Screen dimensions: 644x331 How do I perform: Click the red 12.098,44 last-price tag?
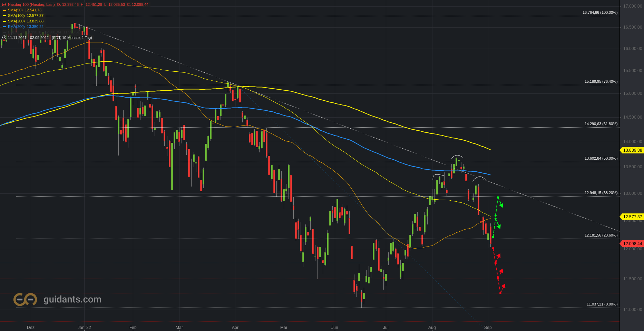632,244
